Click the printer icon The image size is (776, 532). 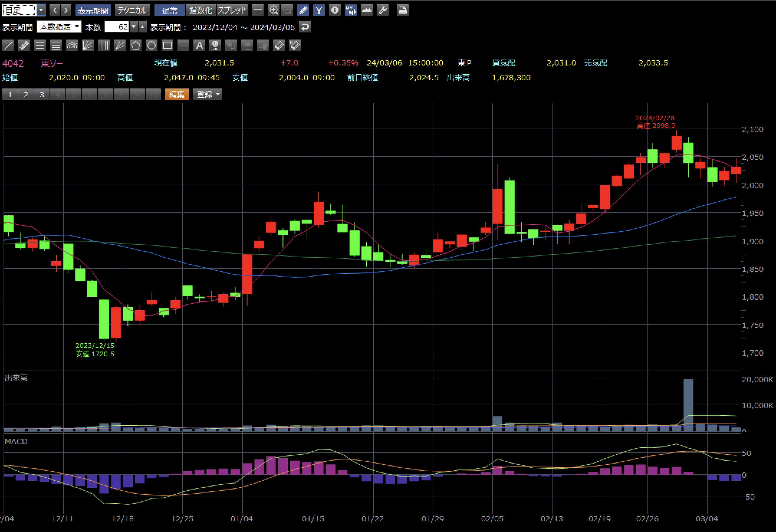pyautogui.click(x=402, y=10)
